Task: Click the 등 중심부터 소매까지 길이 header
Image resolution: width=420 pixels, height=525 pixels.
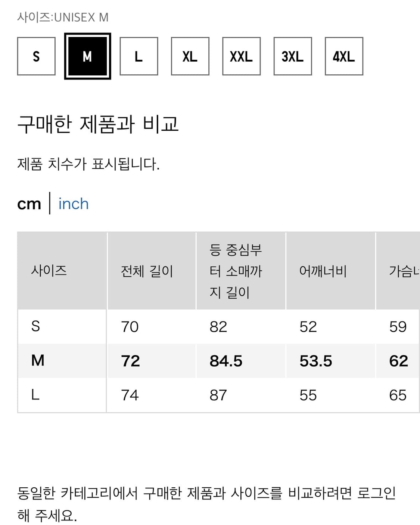Action: click(236, 271)
